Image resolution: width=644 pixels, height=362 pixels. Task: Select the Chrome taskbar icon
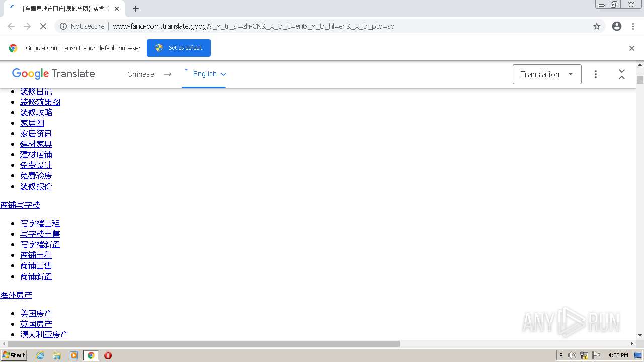[91, 355]
